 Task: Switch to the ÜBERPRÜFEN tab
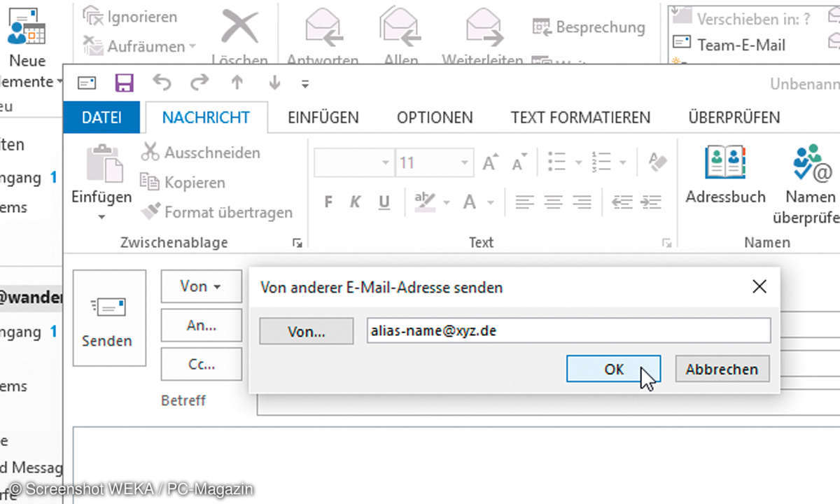(734, 118)
